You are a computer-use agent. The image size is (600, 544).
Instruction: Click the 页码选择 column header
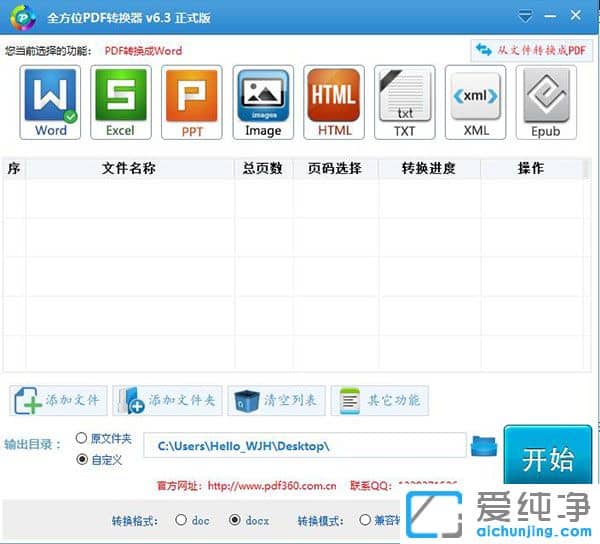(336, 168)
